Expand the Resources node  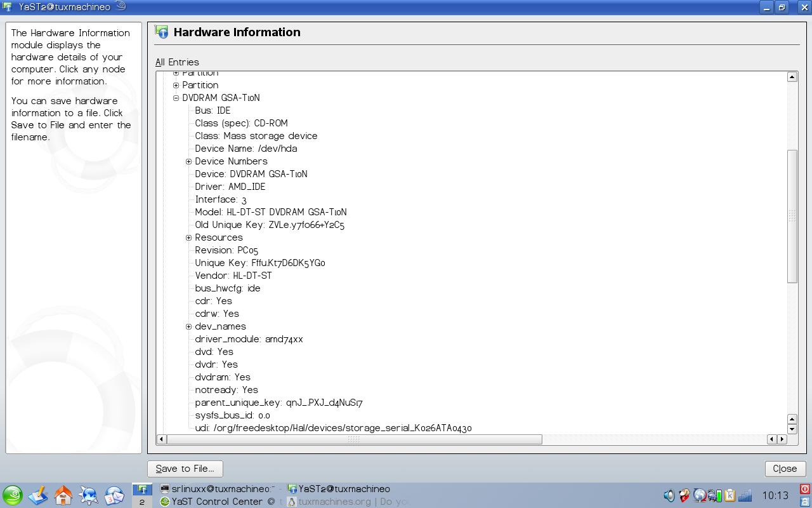tap(188, 237)
